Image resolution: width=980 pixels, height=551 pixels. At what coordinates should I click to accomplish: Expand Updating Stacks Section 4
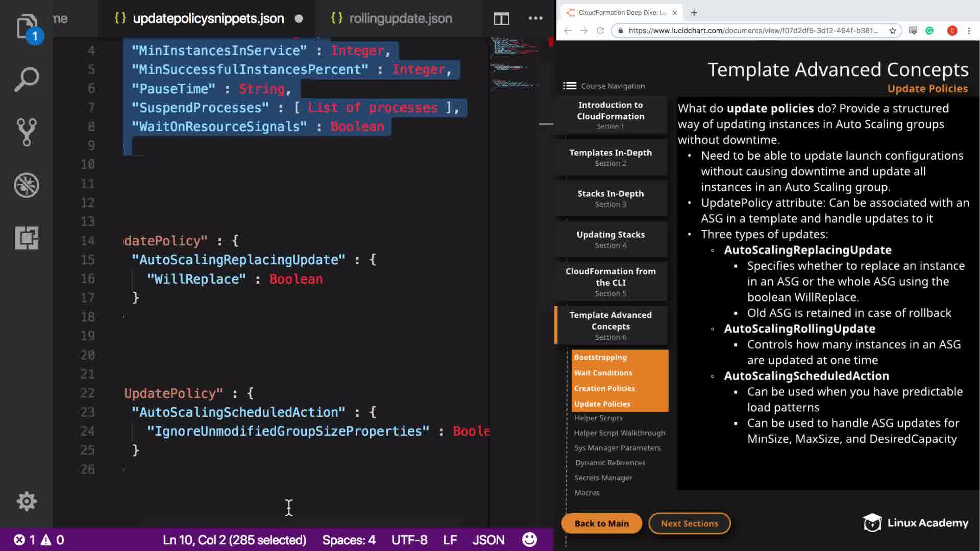(610, 239)
